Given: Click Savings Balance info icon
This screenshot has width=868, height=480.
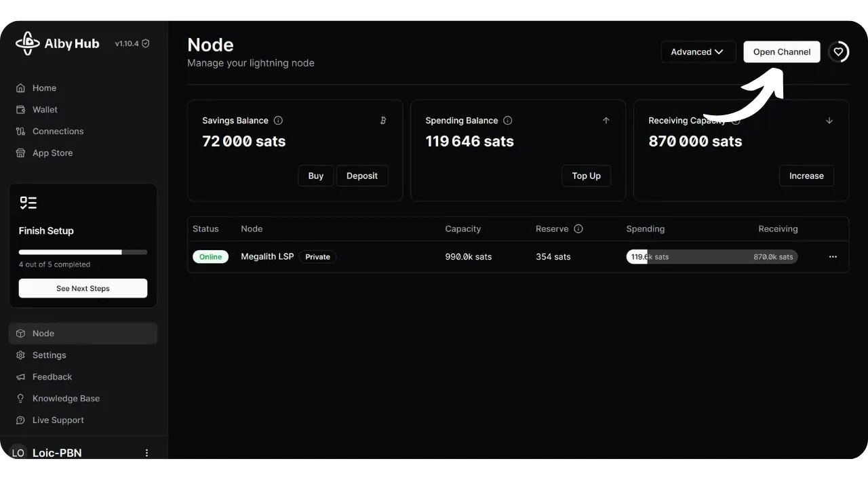Looking at the screenshot, I should tap(278, 121).
